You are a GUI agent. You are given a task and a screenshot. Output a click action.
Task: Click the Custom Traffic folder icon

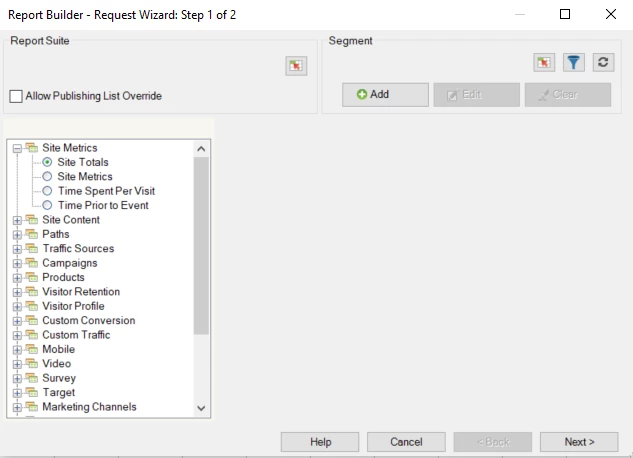[31, 335]
